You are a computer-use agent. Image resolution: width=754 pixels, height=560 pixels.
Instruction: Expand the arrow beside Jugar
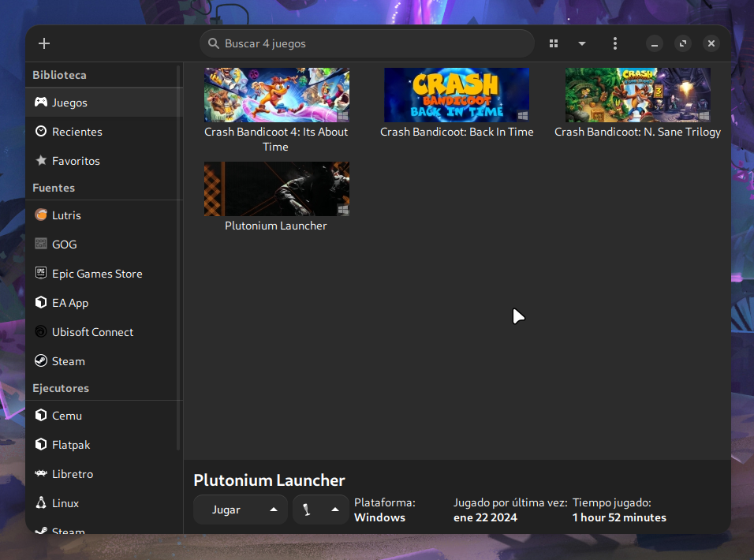(x=274, y=510)
